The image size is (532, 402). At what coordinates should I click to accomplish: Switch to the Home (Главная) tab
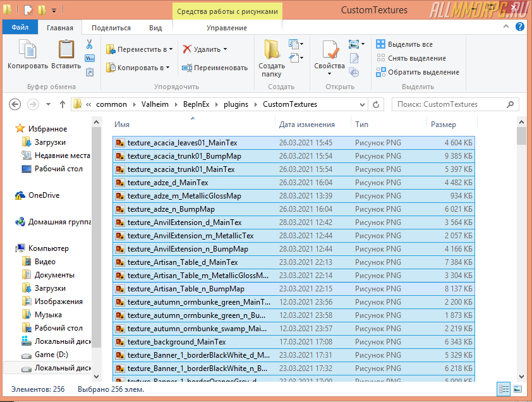click(x=60, y=28)
